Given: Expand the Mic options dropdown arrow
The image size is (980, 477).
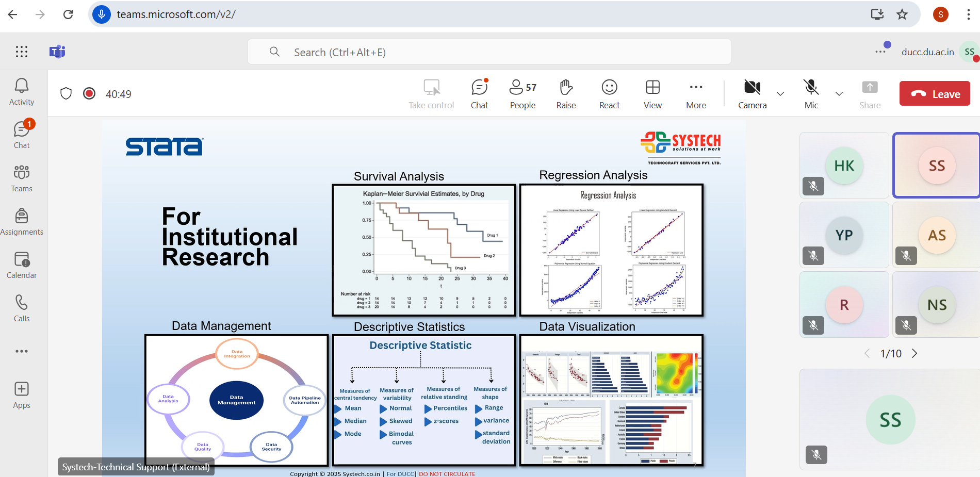Looking at the screenshot, I should [839, 94].
